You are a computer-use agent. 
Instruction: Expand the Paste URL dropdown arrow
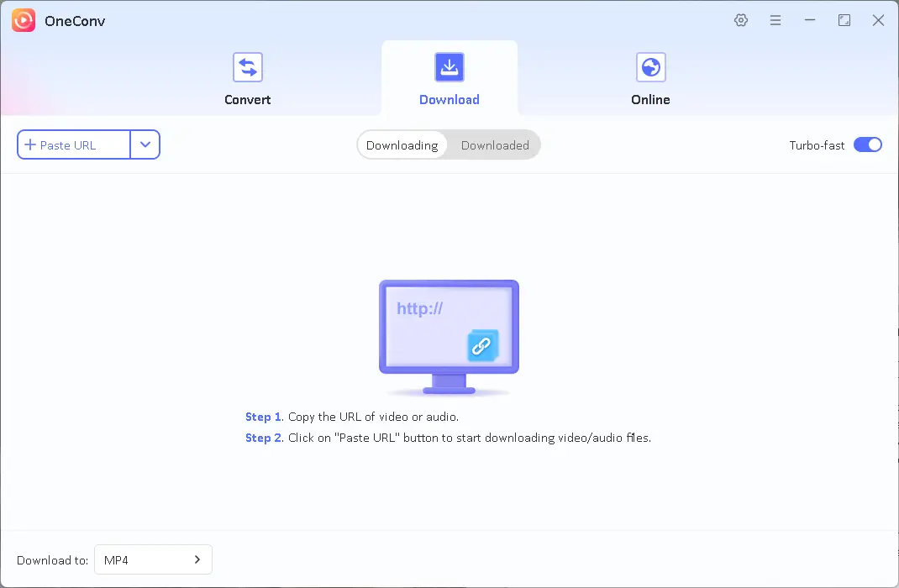pos(145,144)
